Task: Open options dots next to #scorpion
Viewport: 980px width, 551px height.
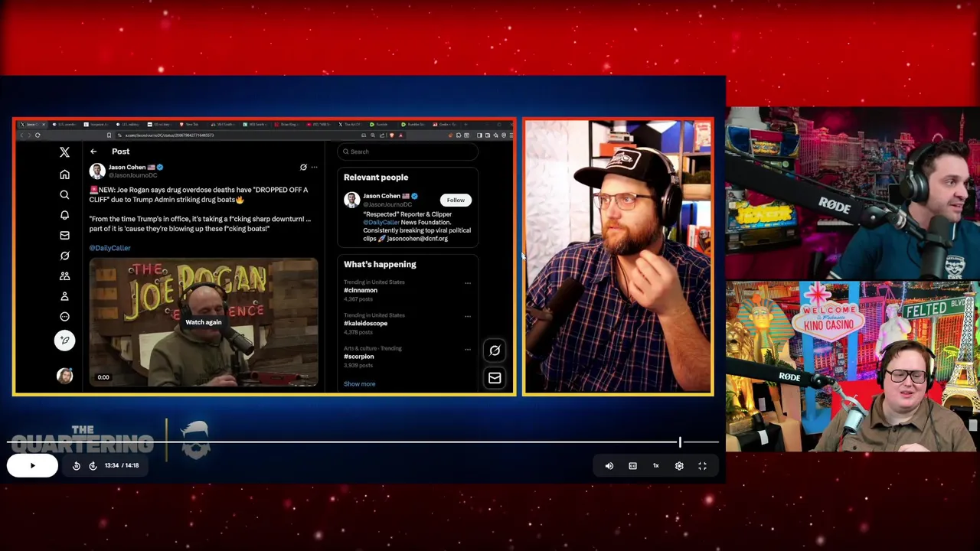Action: 468,349
